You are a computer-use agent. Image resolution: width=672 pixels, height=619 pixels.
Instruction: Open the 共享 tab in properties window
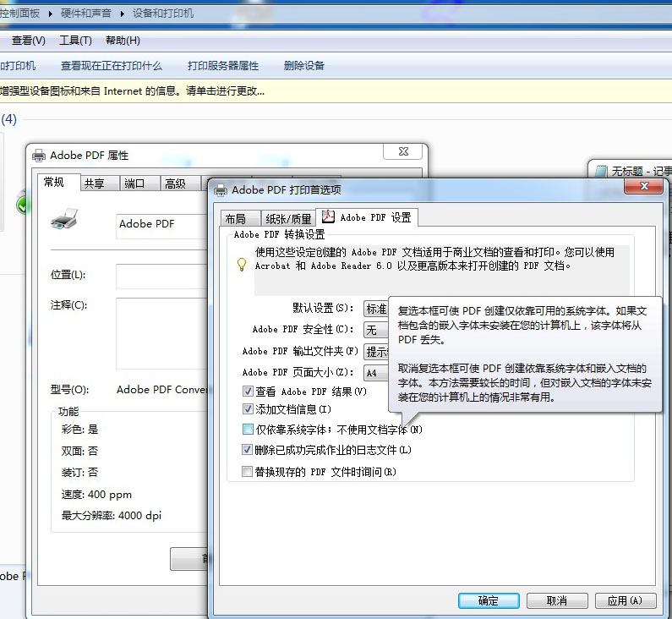click(99, 184)
